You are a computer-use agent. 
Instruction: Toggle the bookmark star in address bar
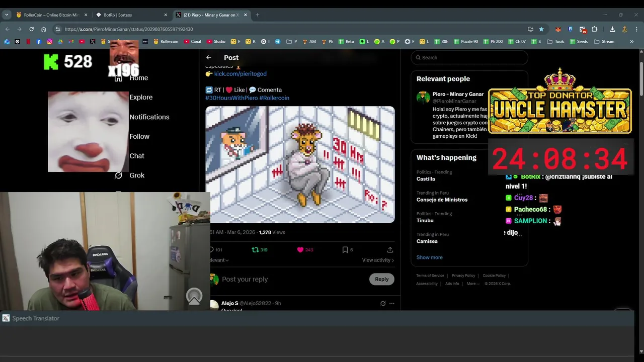click(541, 29)
